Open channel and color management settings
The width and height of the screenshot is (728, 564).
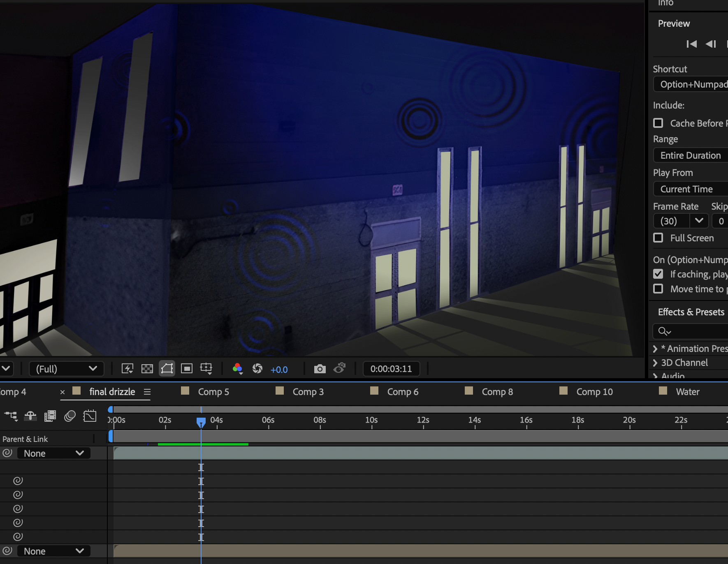coord(237,369)
